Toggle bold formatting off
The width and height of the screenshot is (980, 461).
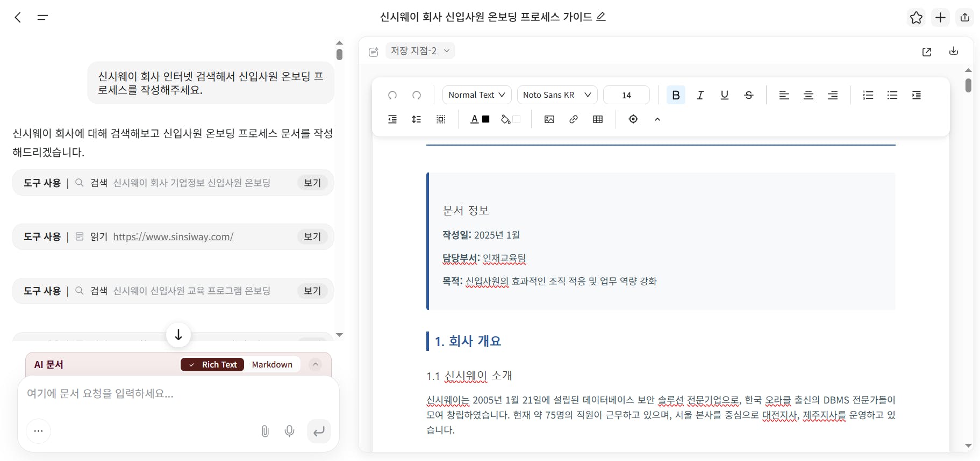click(x=676, y=95)
